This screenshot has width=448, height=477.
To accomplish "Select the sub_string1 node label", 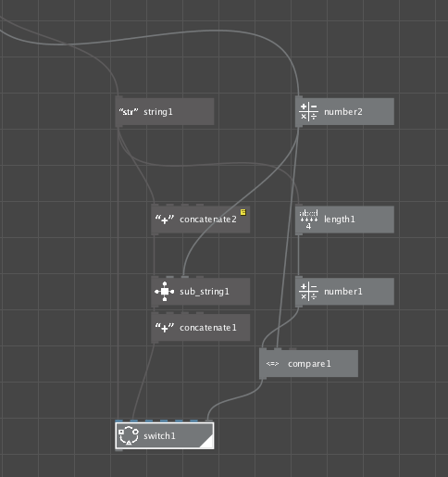I will pyautogui.click(x=205, y=292).
